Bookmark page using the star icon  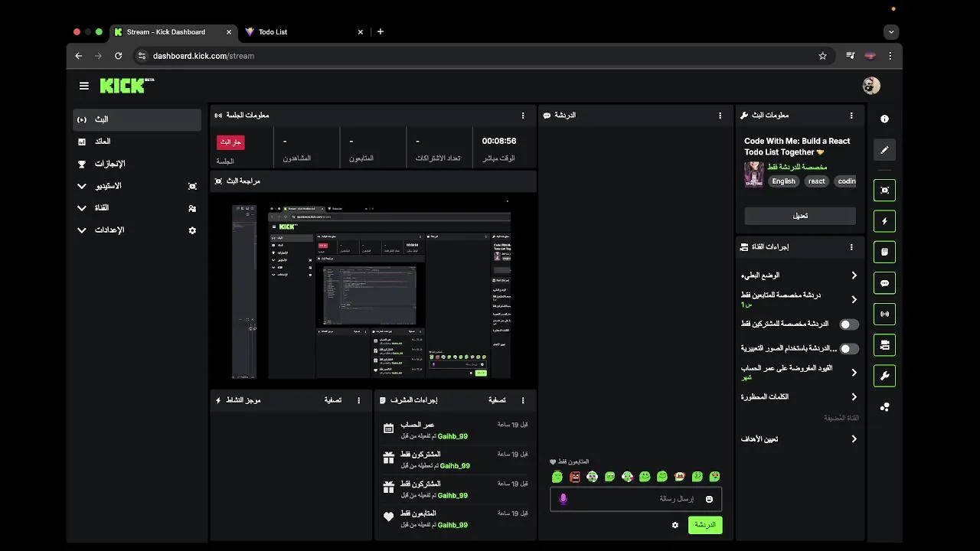[822, 56]
